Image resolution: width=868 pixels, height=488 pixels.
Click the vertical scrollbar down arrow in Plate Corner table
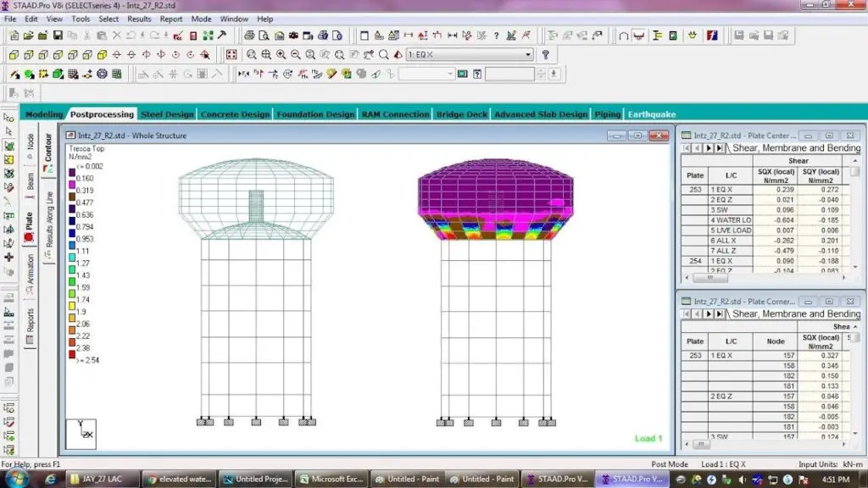(855, 434)
